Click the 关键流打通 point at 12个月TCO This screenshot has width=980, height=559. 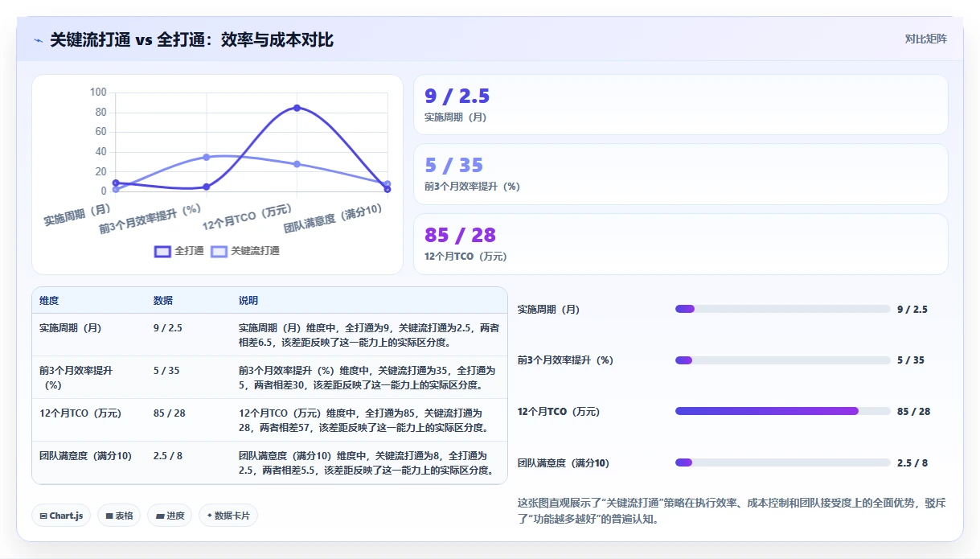[x=297, y=164]
